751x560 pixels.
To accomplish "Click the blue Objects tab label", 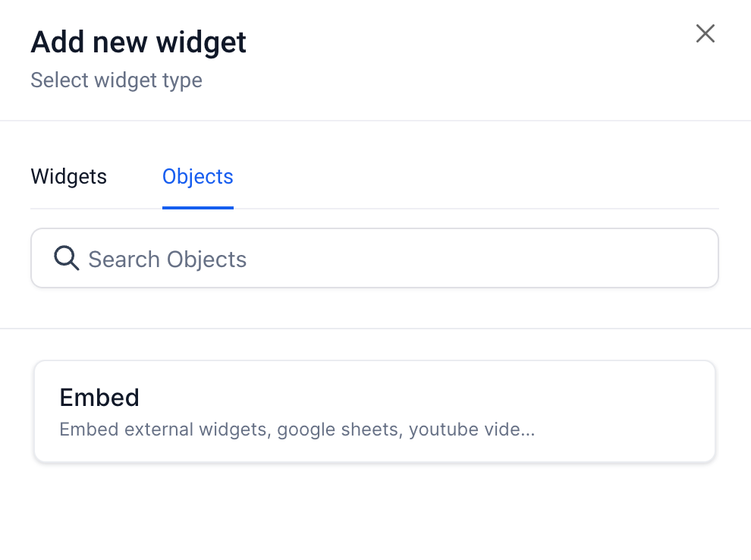I will click(x=198, y=177).
